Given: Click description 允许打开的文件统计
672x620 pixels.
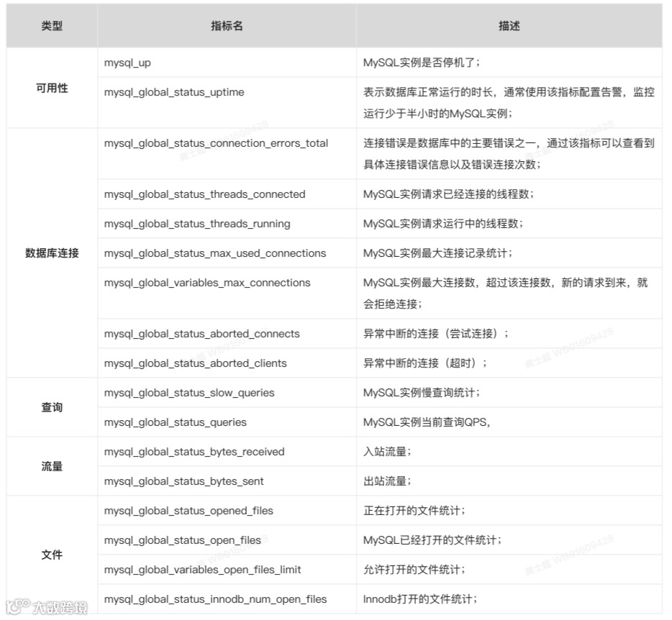Looking at the screenshot, I should click(x=414, y=570).
